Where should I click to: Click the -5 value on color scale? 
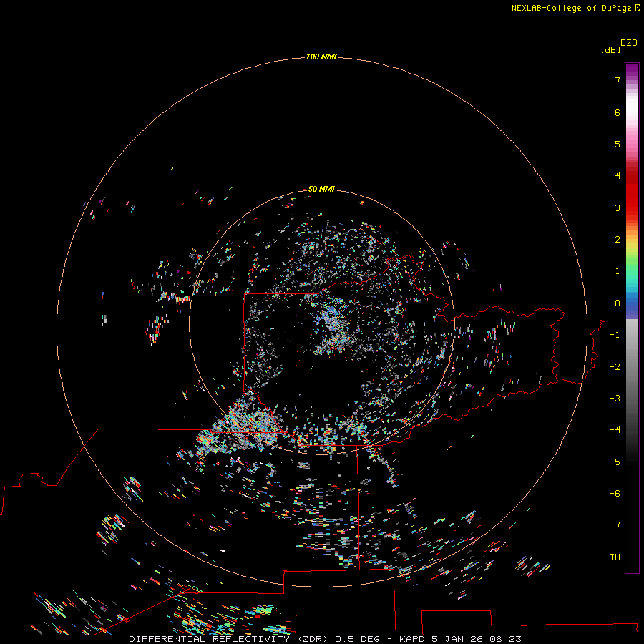[615, 462]
